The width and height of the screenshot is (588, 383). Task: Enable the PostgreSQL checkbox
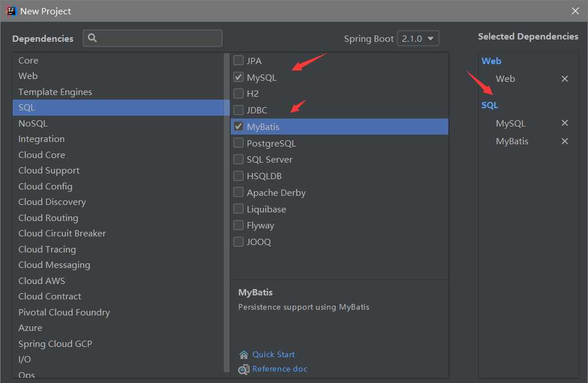coord(239,143)
